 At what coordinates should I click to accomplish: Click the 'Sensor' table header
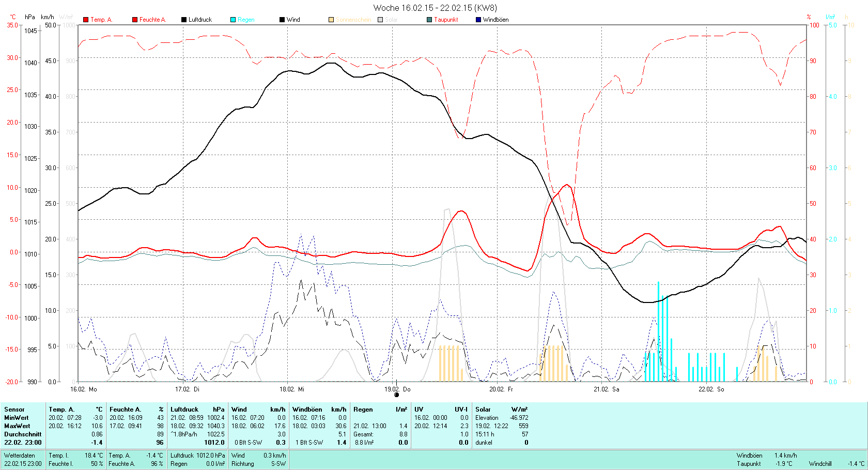(x=14, y=409)
